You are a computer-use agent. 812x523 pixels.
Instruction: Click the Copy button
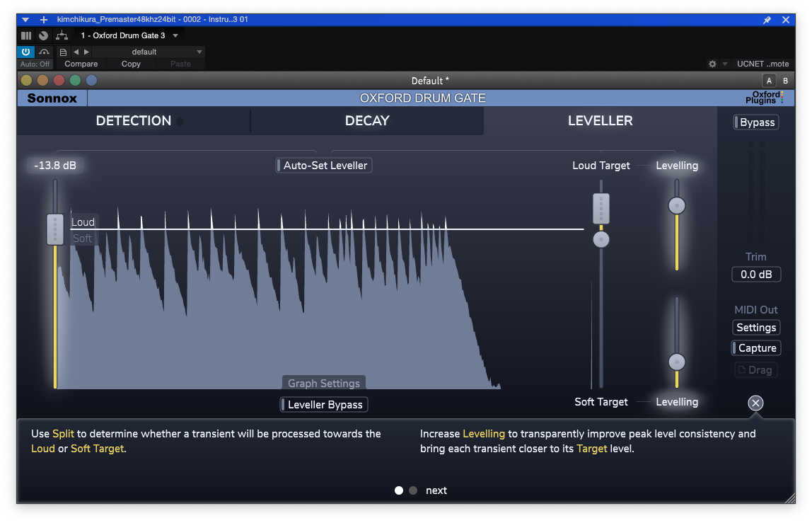point(131,64)
